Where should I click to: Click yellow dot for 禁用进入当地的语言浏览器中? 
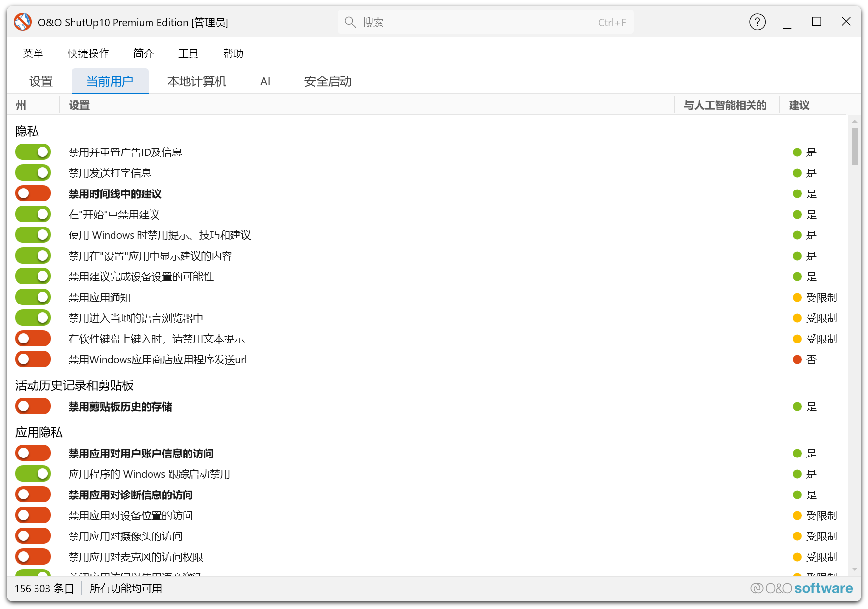[x=797, y=318]
